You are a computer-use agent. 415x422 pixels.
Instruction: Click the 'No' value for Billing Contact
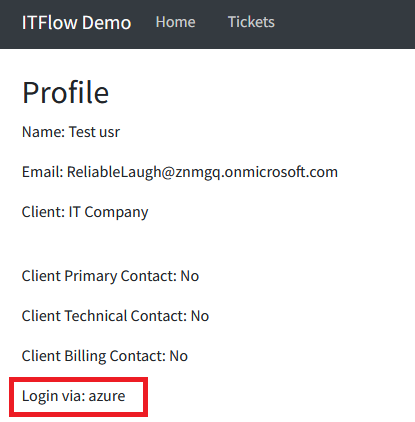179,356
